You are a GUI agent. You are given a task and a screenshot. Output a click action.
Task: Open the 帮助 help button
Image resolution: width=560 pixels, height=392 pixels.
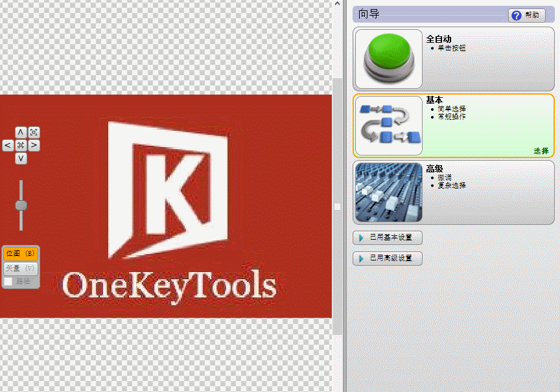coord(527,15)
